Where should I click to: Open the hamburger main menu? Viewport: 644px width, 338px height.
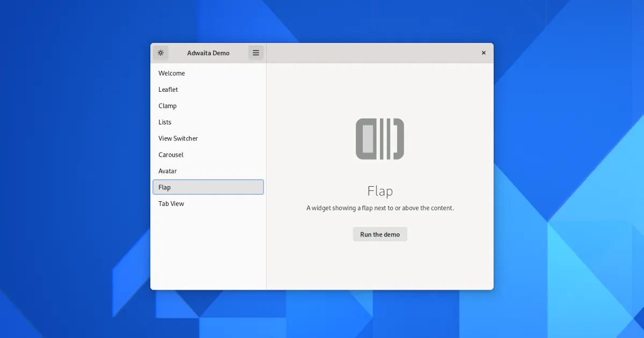click(256, 53)
